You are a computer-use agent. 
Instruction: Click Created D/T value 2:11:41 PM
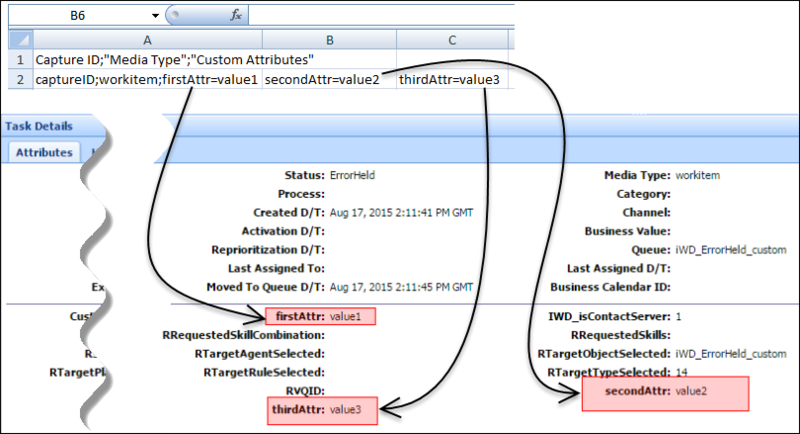(401, 213)
